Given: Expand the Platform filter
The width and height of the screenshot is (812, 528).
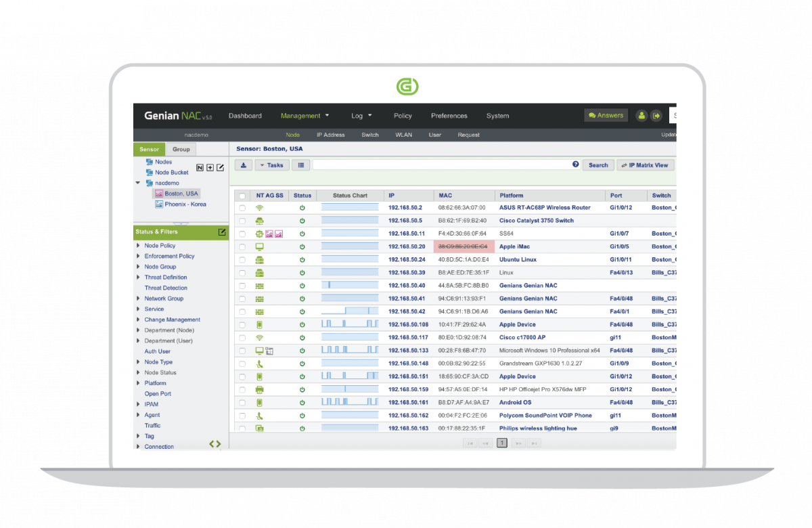Looking at the screenshot, I should (139, 383).
